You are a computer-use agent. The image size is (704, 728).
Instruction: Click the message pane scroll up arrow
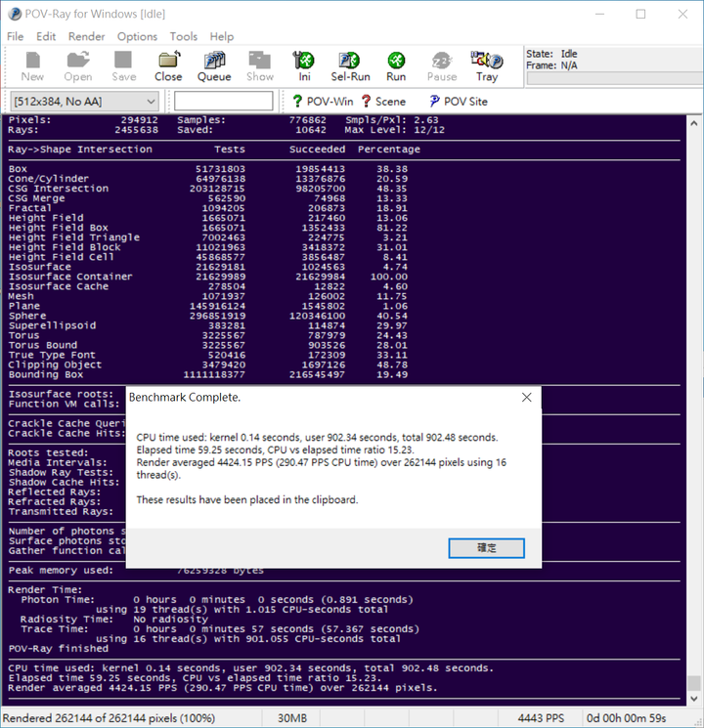pos(694,123)
